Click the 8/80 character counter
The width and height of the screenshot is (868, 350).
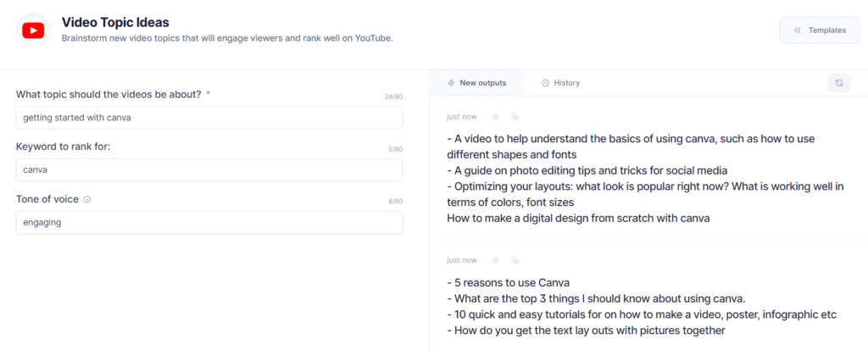pyautogui.click(x=395, y=202)
